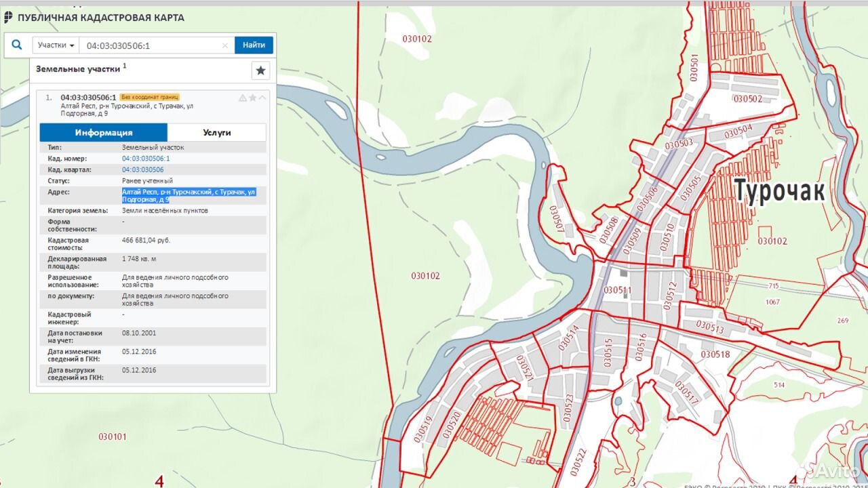Switch to the Услуги tab
The image size is (868, 488).
(217, 132)
